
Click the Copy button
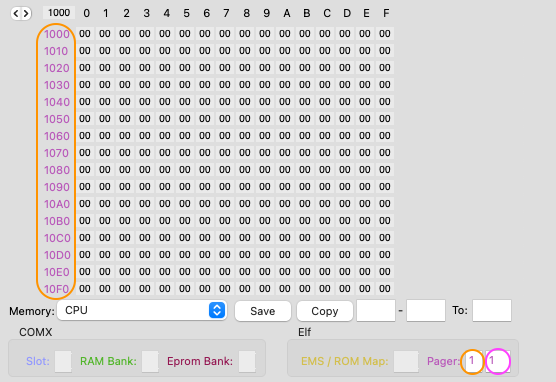pyautogui.click(x=325, y=311)
